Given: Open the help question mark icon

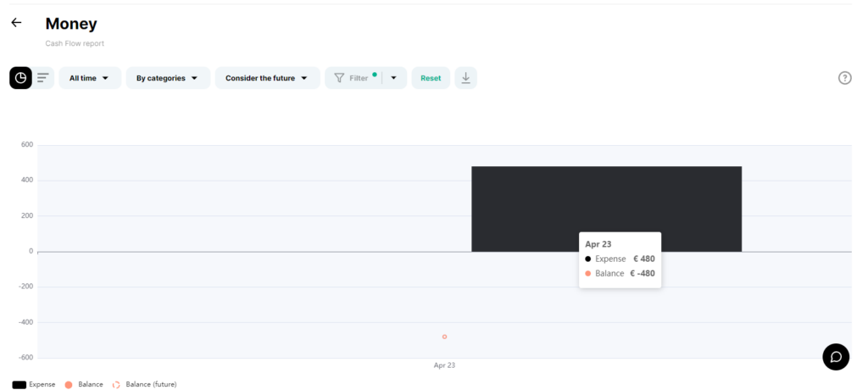Looking at the screenshot, I should (845, 78).
